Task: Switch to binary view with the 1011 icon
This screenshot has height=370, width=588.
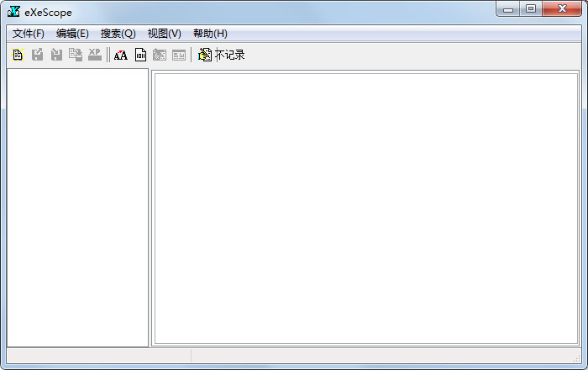Action: (140, 55)
